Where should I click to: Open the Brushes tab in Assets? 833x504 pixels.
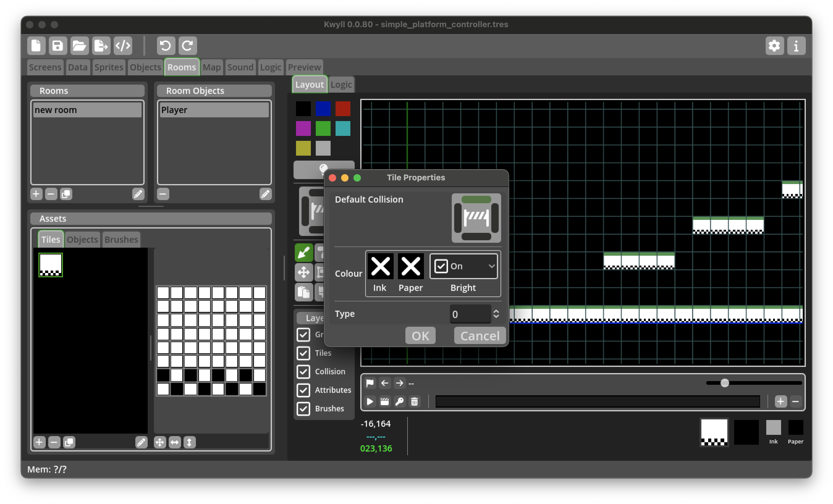(121, 240)
